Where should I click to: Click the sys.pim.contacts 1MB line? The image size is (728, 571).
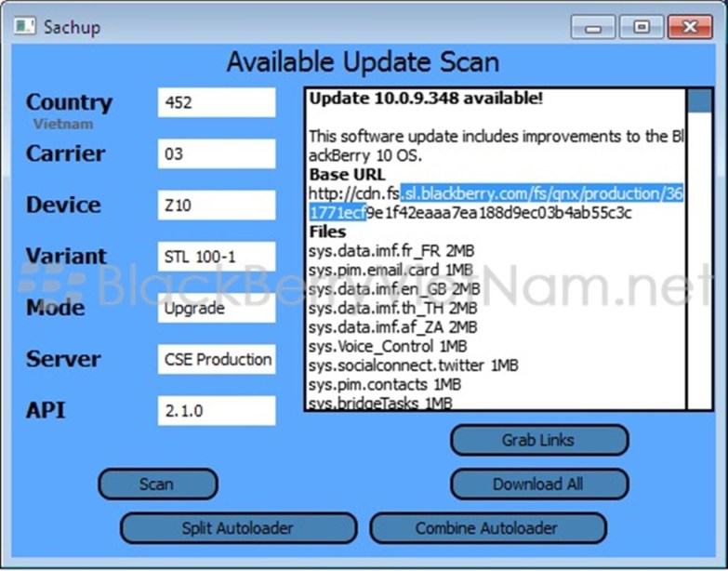[x=385, y=384]
